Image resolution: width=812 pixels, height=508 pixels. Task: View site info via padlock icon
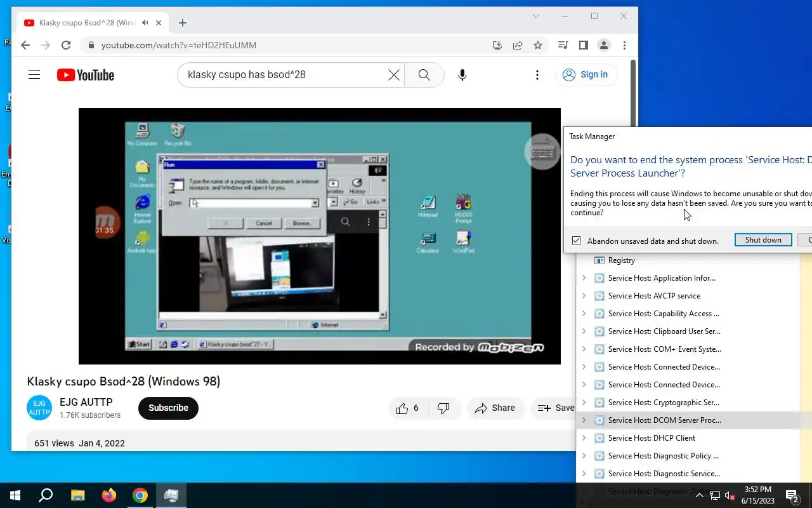tap(91, 45)
